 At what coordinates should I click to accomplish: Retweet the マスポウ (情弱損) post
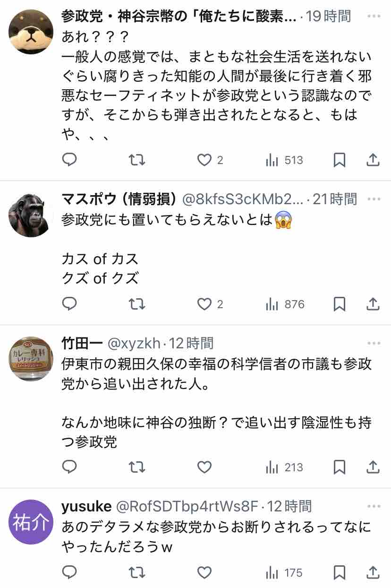point(137,304)
